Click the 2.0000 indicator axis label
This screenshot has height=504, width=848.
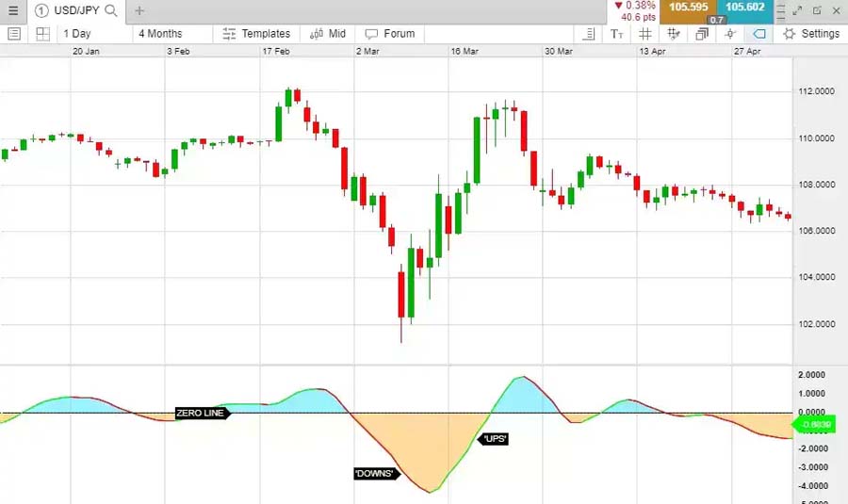tap(812, 375)
